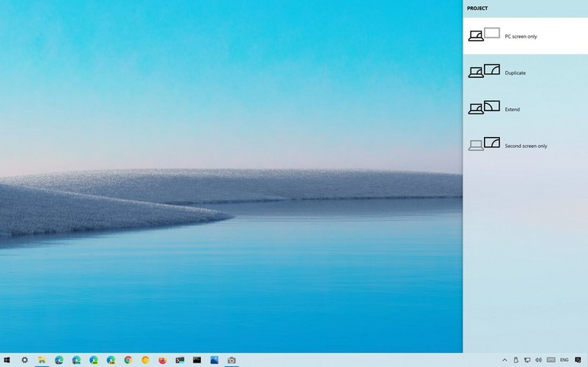Open Settings gear from the taskbar

point(24,360)
